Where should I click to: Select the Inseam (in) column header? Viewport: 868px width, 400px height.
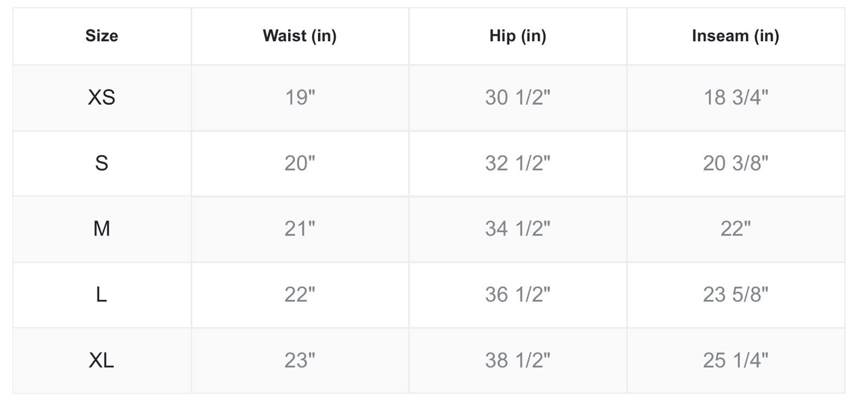coord(735,36)
